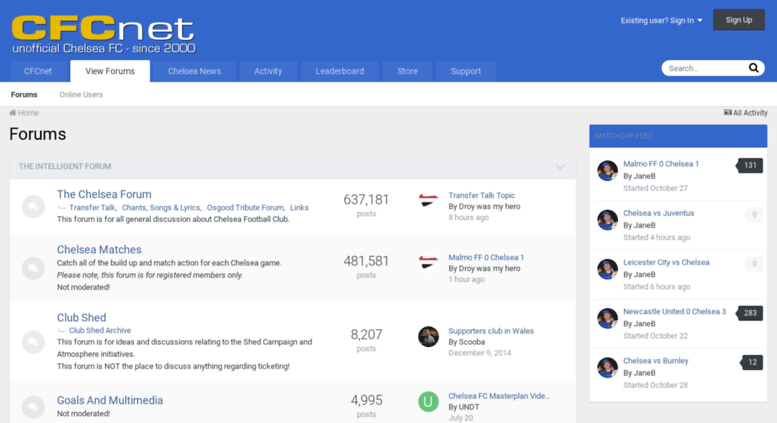The width and height of the screenshot is (777, 423).
Task: Open the Osgood Tribute Forum link
Action: tap(245, 208)
